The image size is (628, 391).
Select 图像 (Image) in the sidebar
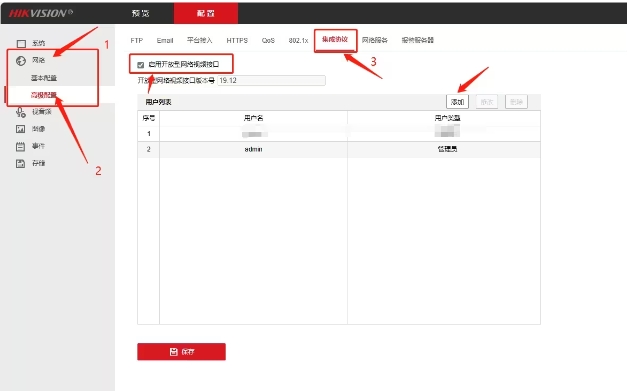click(x=38, y=129)
